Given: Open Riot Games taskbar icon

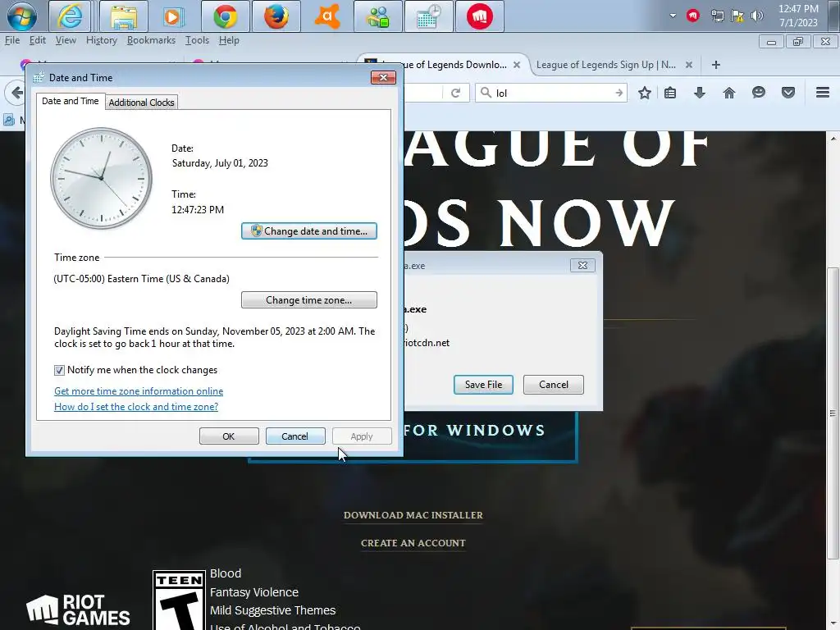Looking at the screenshot, I should (x=479, y=16).
